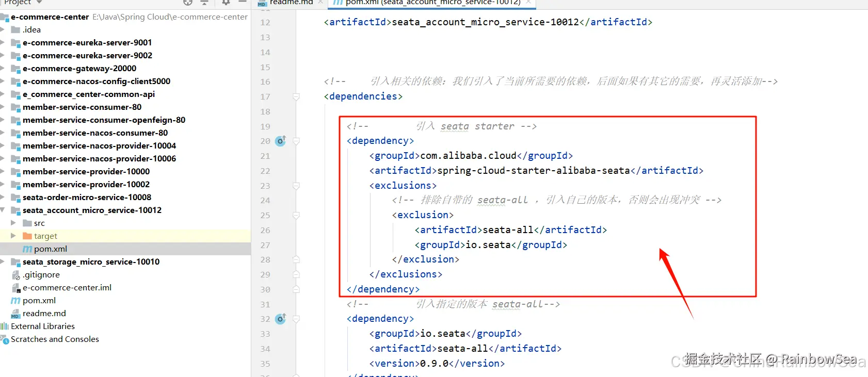This screenshot has width=868, height=377.
Task: Expand the src folder arrow
Action: (13, 223)
